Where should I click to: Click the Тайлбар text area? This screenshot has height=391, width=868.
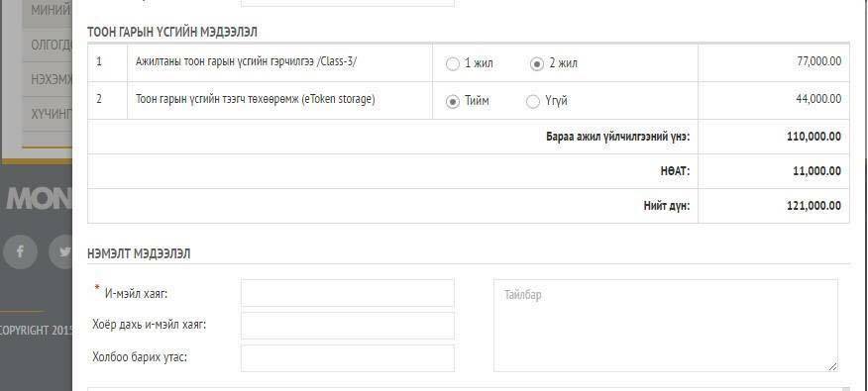[666, 326]
